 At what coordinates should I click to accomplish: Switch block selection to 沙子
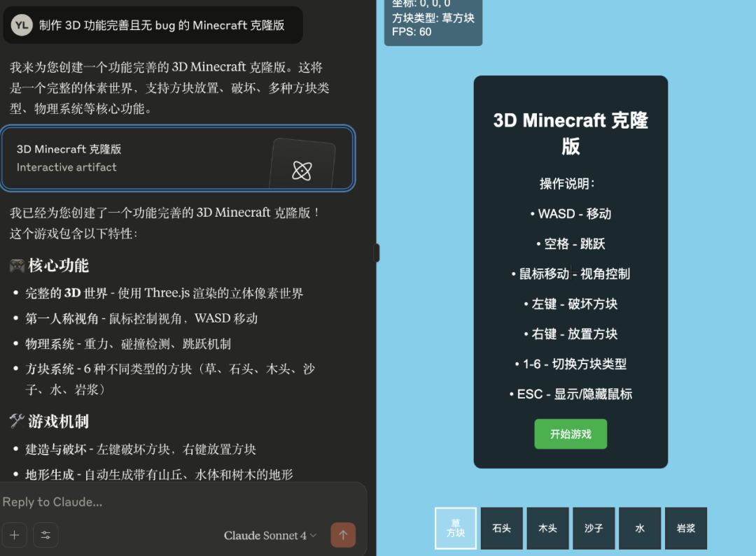tap(594, 528)
